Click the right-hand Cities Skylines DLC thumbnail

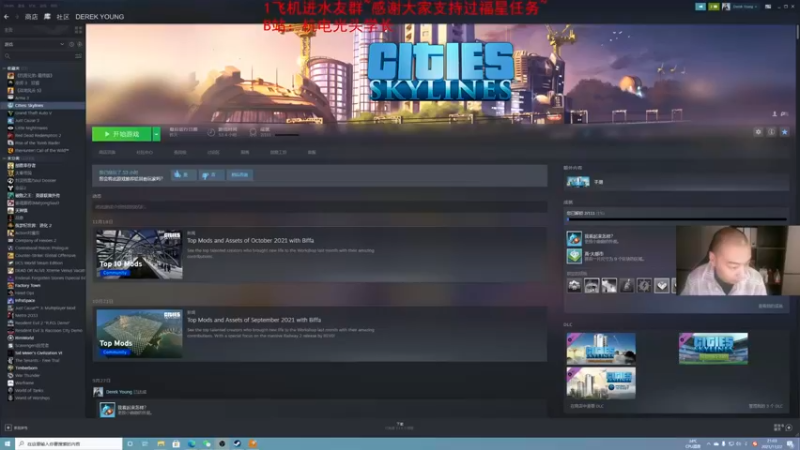pyautogui.click(x=713, y=348)
